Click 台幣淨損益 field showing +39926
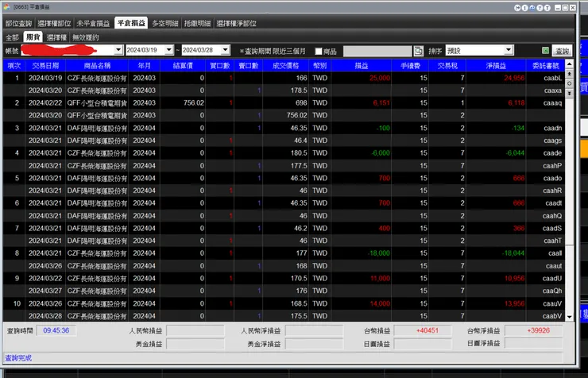This screenshot has width=588, height=378. click(534, 330)
